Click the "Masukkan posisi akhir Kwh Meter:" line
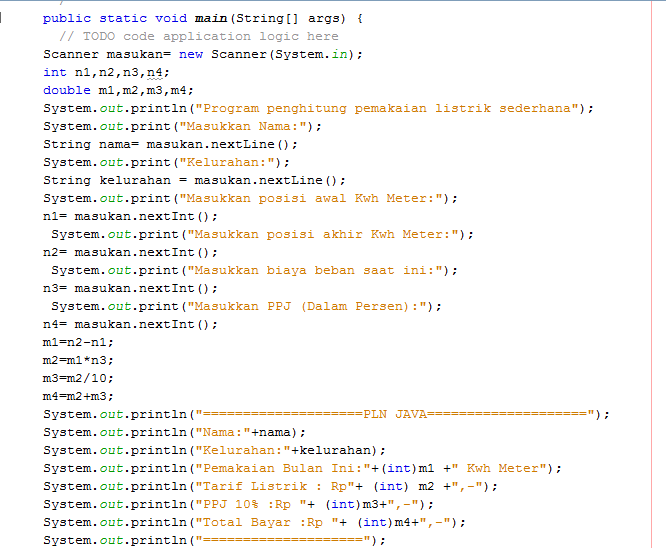The height and width of the screenshot is (548, 666). click(262, 234)
